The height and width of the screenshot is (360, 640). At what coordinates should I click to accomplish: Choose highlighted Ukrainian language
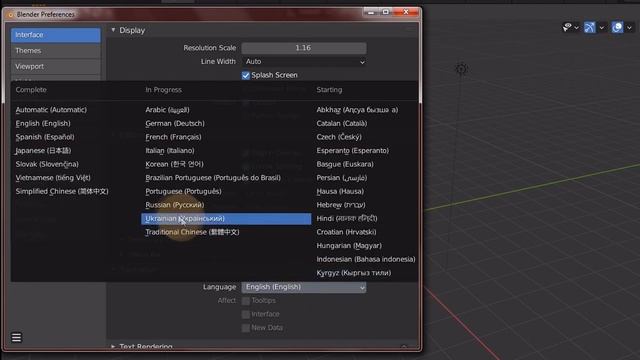226,219
